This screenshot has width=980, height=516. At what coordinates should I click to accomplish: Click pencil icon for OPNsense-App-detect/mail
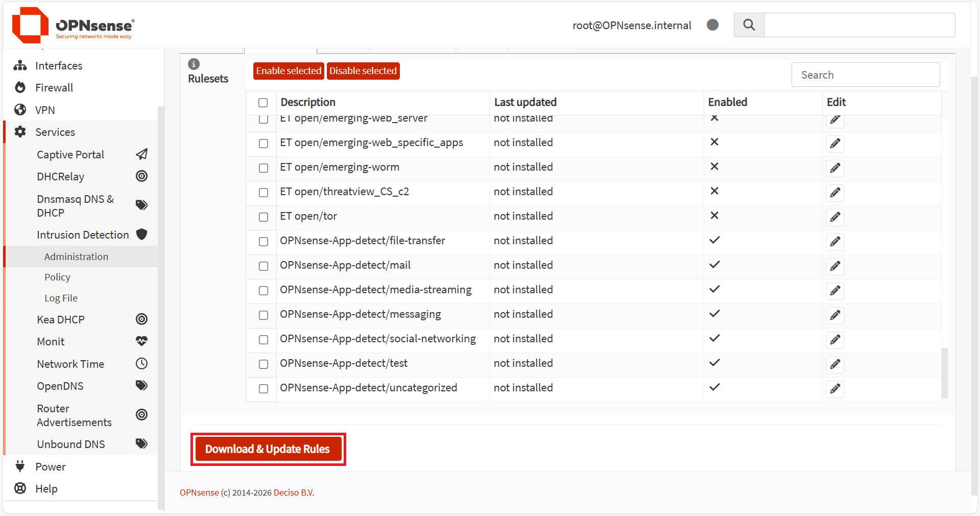click(834, 266)
